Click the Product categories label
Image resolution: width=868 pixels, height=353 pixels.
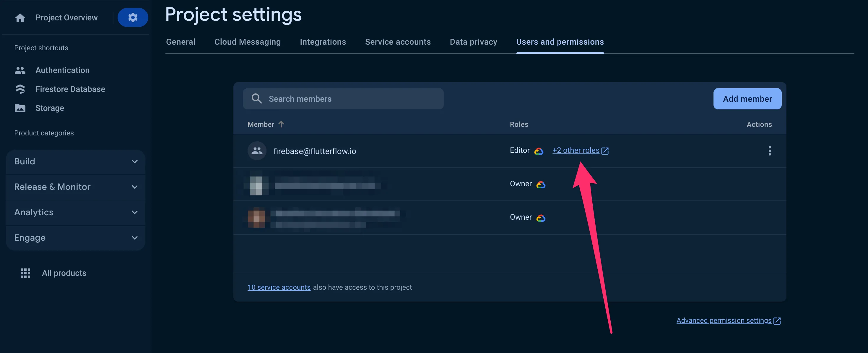pyautogui.click(x=44, y=133)
